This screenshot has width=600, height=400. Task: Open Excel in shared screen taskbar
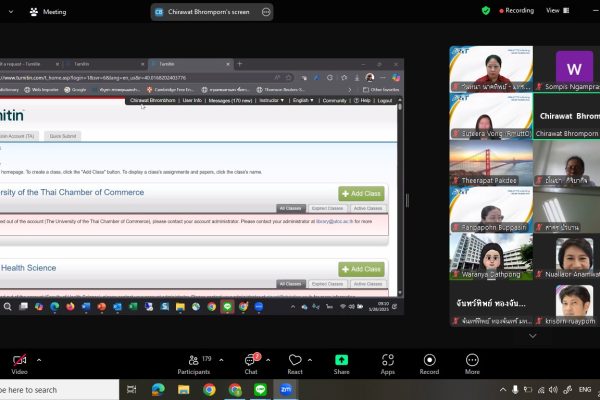(133, 307)
